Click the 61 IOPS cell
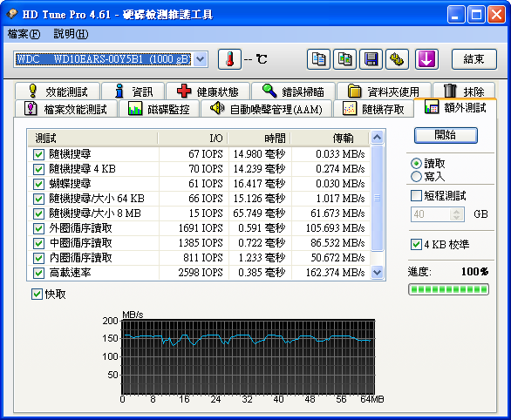This screenshot has width=511, height=420. [x=206, y=184]
